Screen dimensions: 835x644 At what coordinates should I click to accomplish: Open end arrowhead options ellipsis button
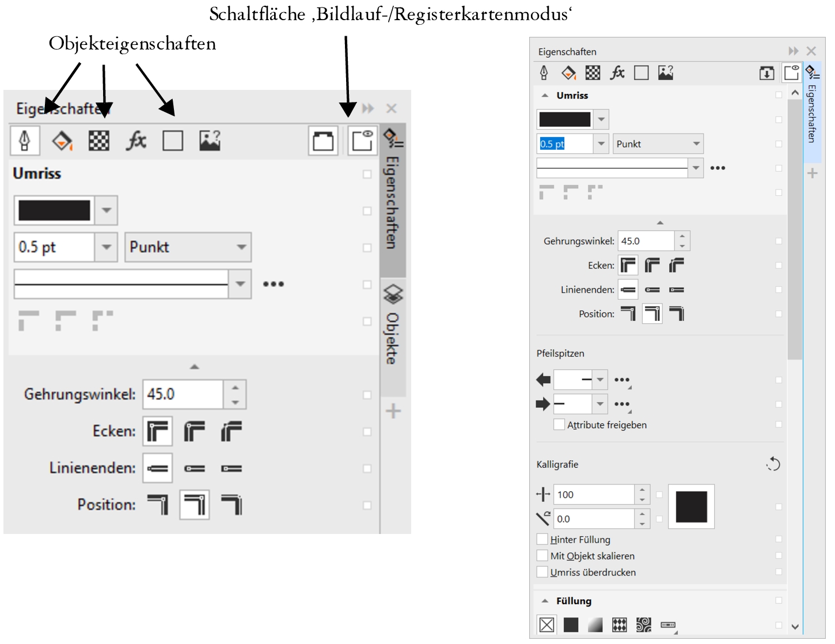point(622,404)
